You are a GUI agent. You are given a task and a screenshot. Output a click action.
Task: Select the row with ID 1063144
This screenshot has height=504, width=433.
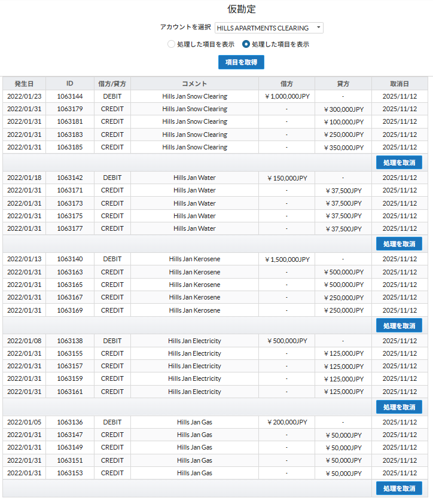[70, 96]
